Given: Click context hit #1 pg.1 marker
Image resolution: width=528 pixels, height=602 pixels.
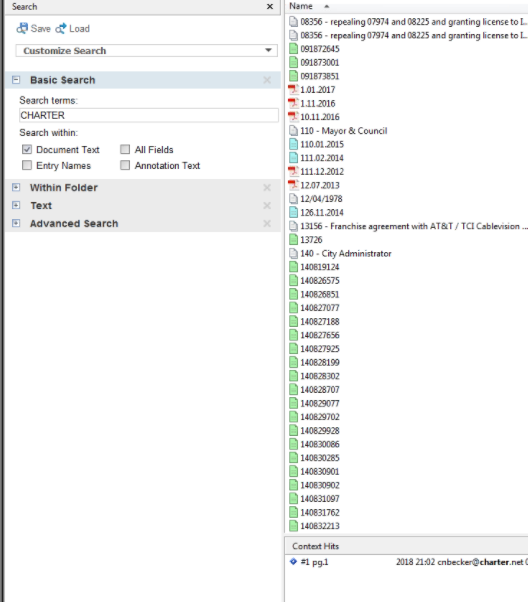Looking at the screenshot, I should pos(293,562).
